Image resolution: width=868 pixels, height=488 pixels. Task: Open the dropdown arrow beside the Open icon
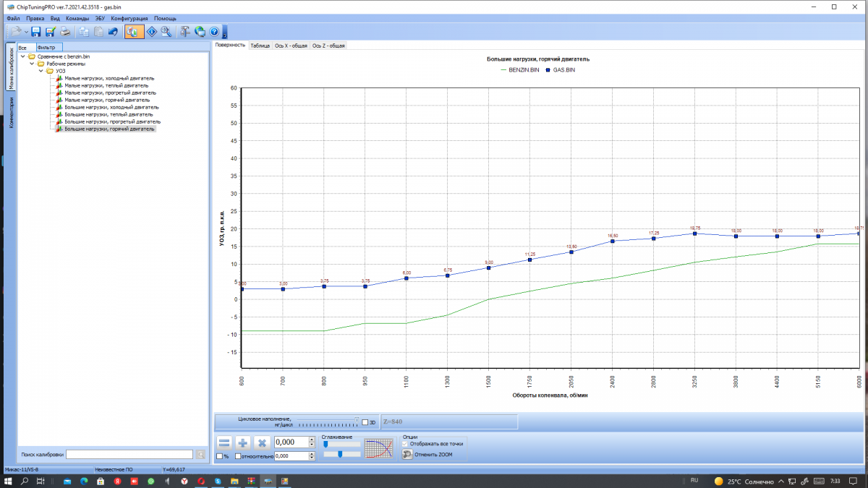tap(26, 32)
